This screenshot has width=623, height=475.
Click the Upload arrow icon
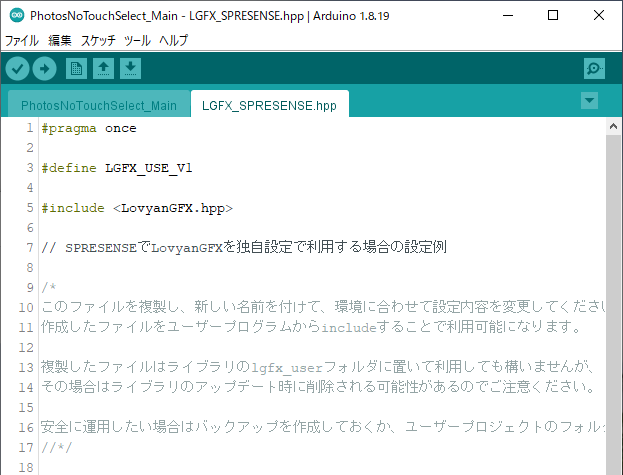(x=45, y=68)
